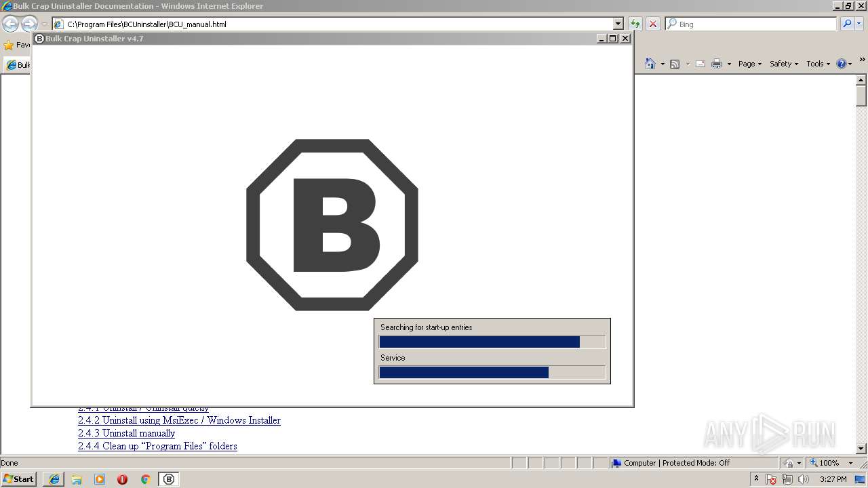This screenshot has height=488, width=868.
Task: Click the blue Help question mark icon
Action: [x=842, y=64]
